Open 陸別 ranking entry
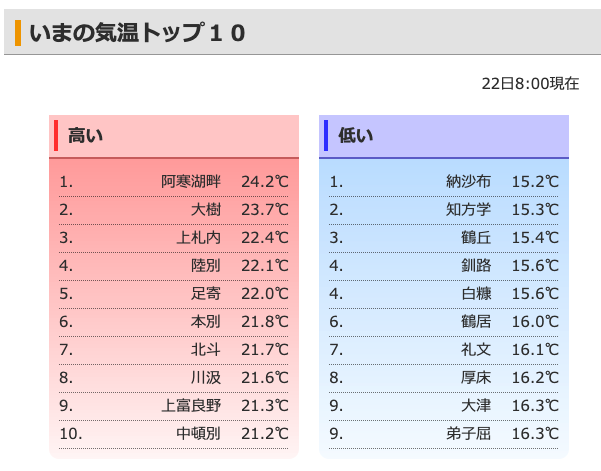This screenshot has height=471, width=601. (x=206, y=266)
